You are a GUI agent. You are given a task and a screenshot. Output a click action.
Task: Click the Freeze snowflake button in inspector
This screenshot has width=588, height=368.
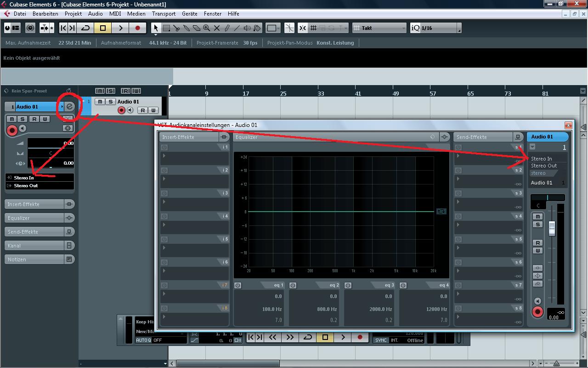(x=68, y=128)
